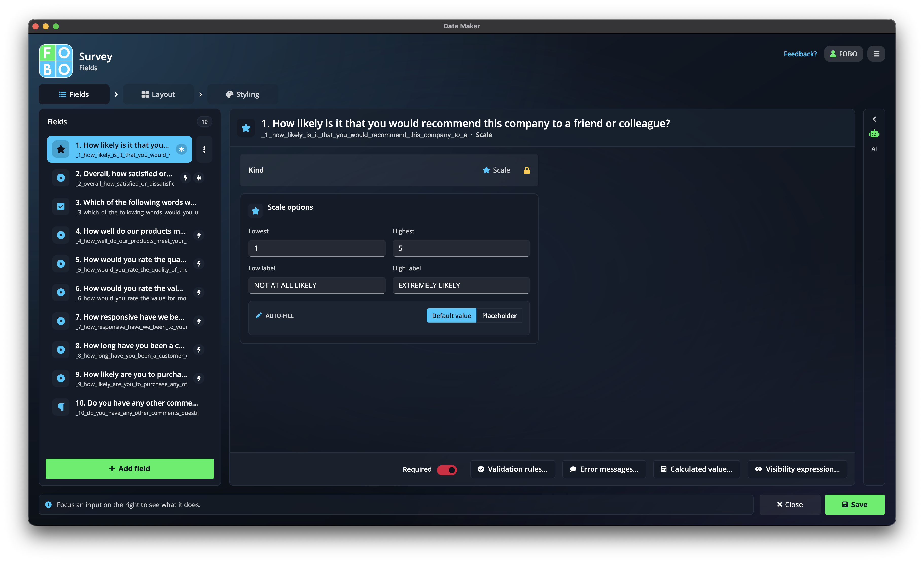This screenshot has width=924, height=563.
Task: Open Calculated value...
Action: tap(697, 470)
